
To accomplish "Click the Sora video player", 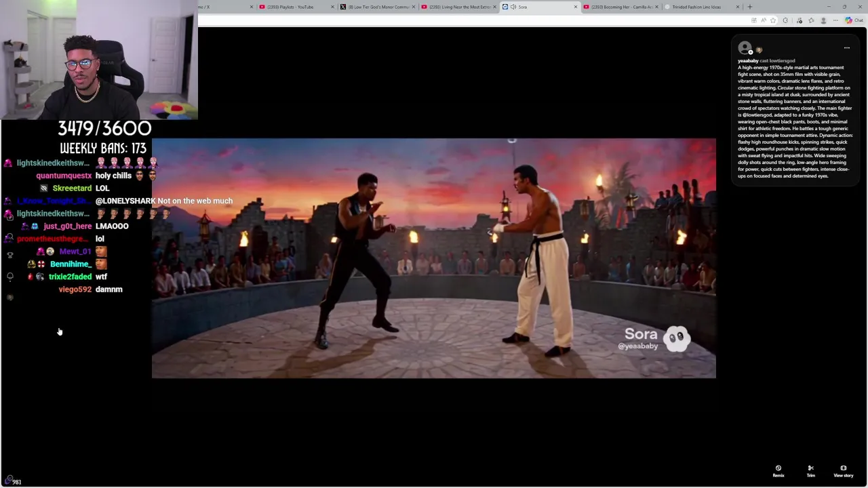I will pyautogui.click(x=433, y=258).
